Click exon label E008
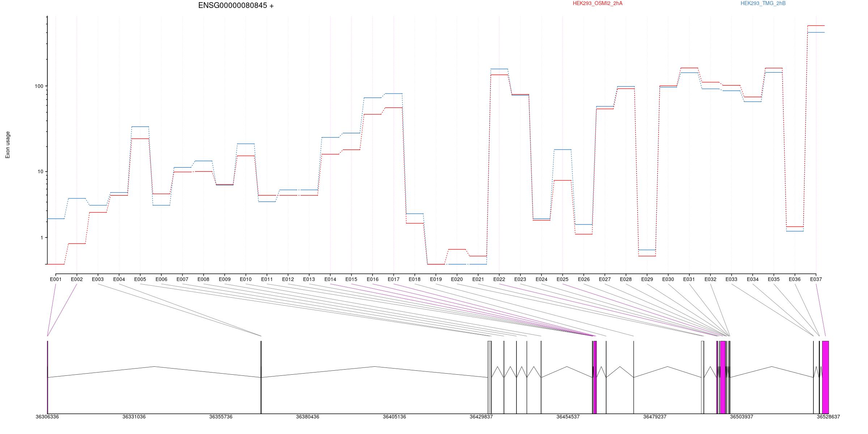 pos(203,279)
